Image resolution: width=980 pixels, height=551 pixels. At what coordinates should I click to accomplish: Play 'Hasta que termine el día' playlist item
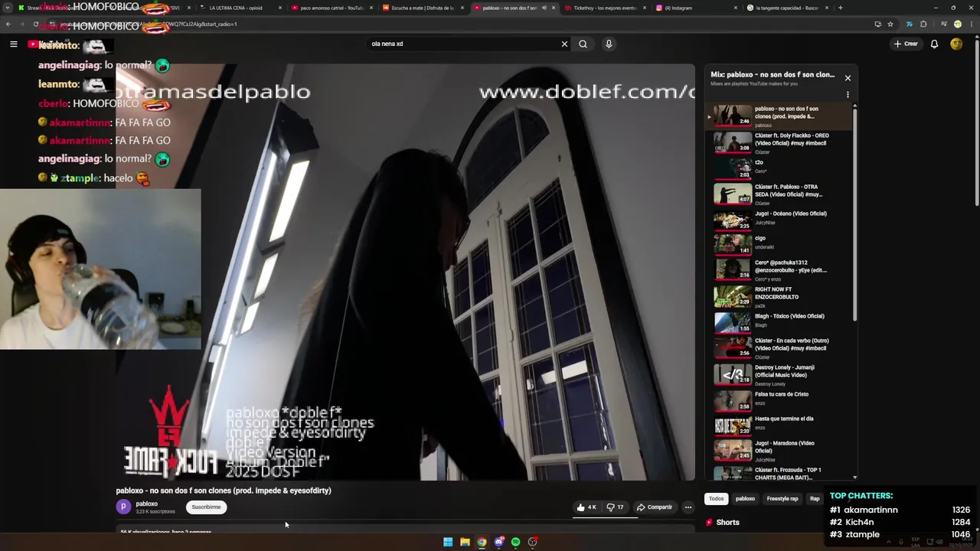click(x=778, y=425)
